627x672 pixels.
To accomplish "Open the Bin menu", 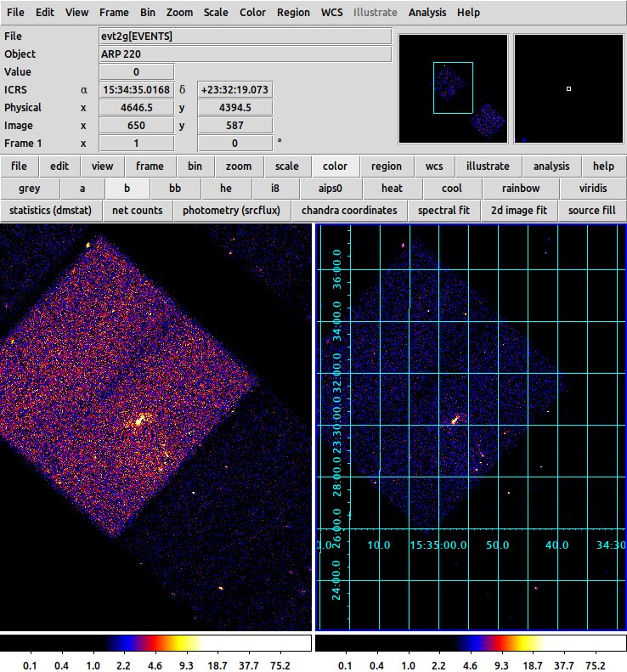I will [x=148, y=13].
